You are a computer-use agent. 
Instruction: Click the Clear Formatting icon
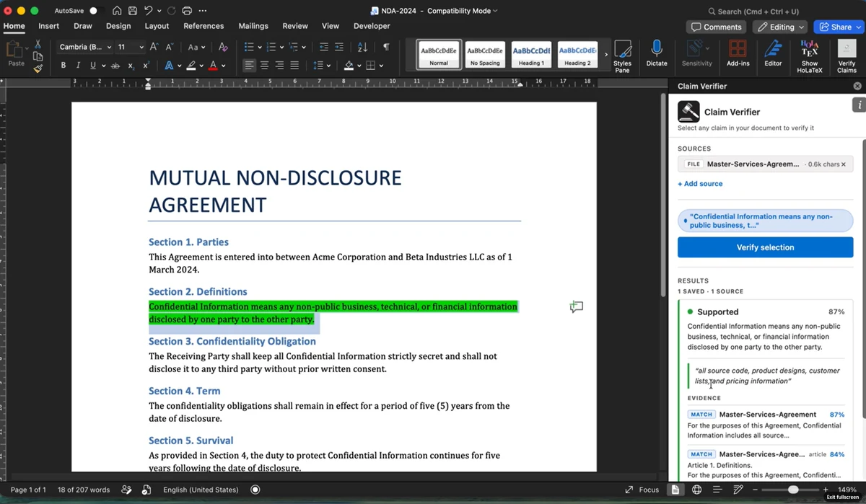223,47
